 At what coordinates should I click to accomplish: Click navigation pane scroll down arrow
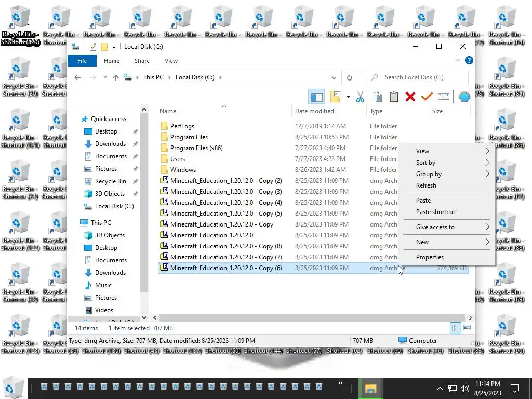(x=144, y=317)
